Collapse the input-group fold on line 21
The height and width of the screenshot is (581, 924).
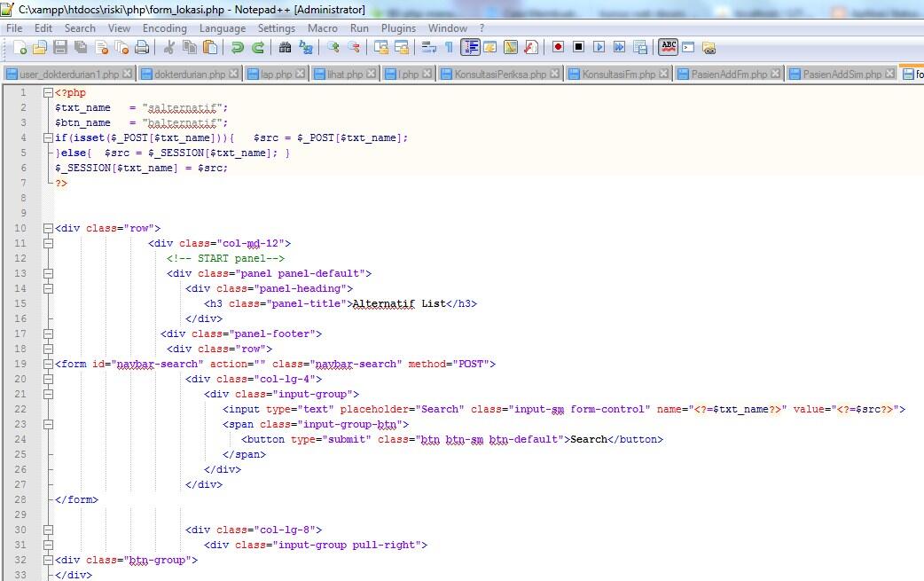click(48, 394)
